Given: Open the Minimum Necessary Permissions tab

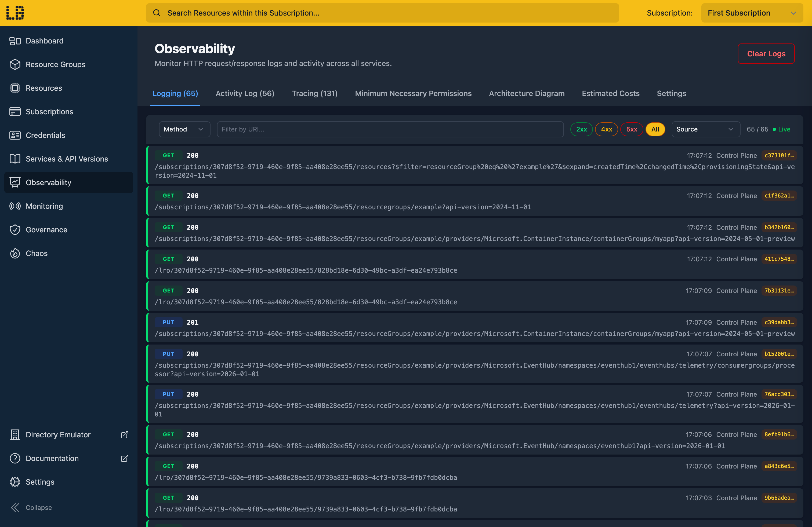Looking at the screenshot, I should tap(413, 93).
